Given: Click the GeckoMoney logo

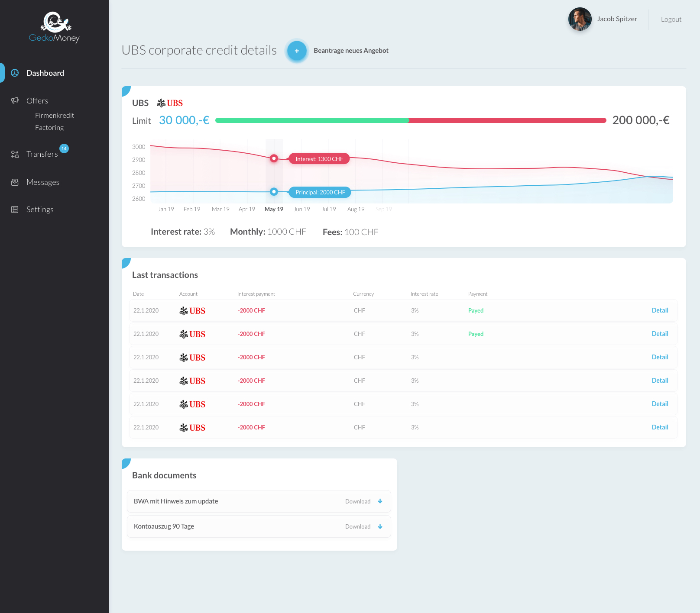Looking at the screenshot, I should (54, 28).
